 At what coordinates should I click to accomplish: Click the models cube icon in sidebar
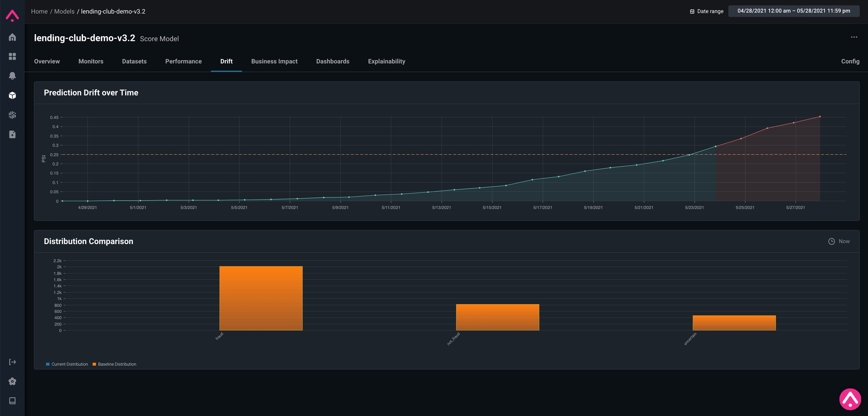[12, 95]
